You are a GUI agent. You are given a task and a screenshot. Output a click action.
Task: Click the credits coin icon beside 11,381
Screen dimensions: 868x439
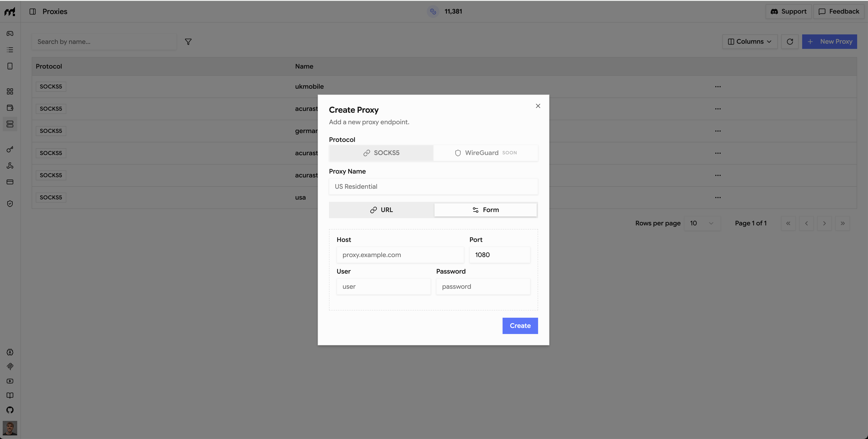[x=433, y=12]
